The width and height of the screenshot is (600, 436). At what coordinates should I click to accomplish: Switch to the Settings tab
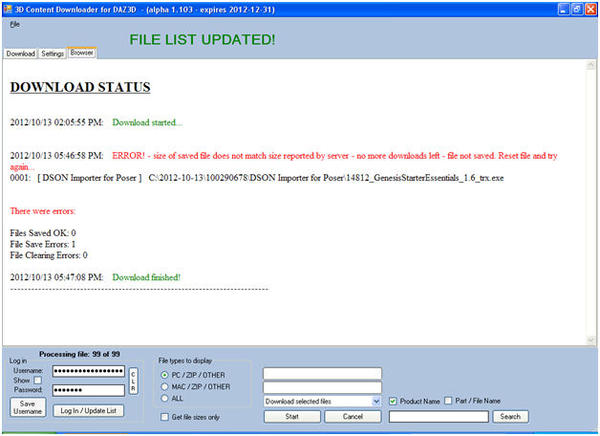pyautogui.click(x=52, y=54)
